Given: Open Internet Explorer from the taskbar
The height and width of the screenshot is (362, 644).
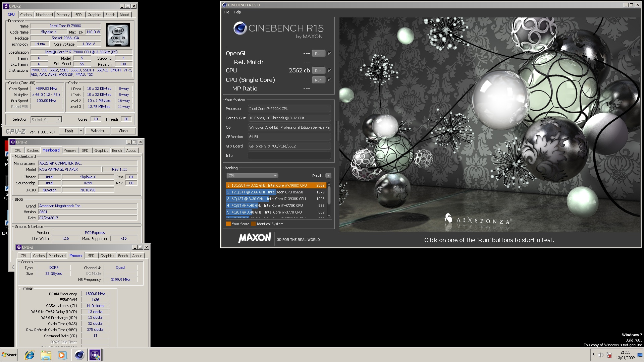Looking at the screenshot, I should 30,355.
